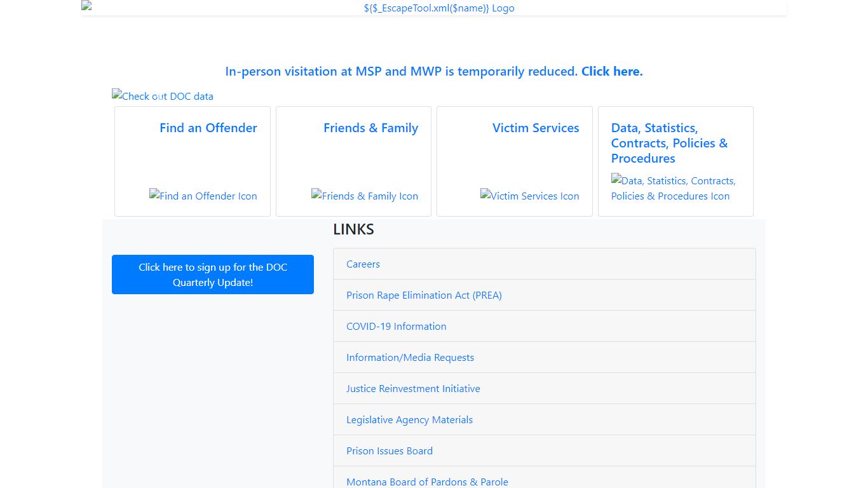Open the Friends & Family heading link

pos(370,128)
